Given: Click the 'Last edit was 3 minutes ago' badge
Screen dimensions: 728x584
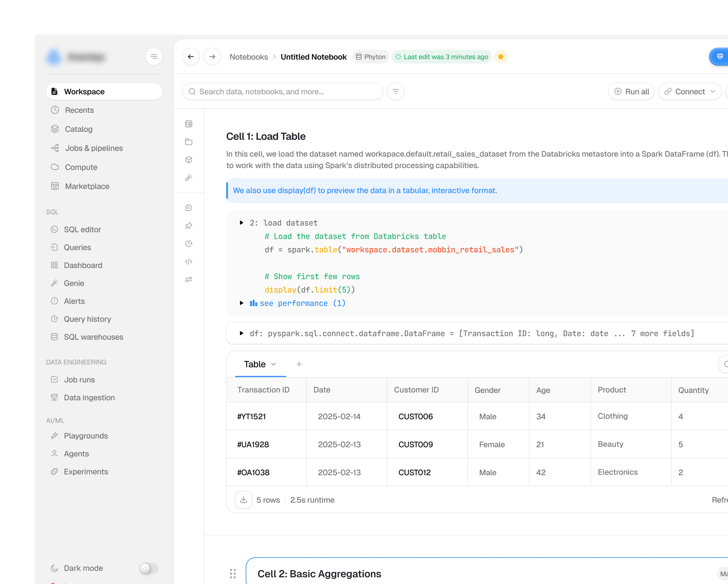Looking at the screenshot, I should (442, 57).
